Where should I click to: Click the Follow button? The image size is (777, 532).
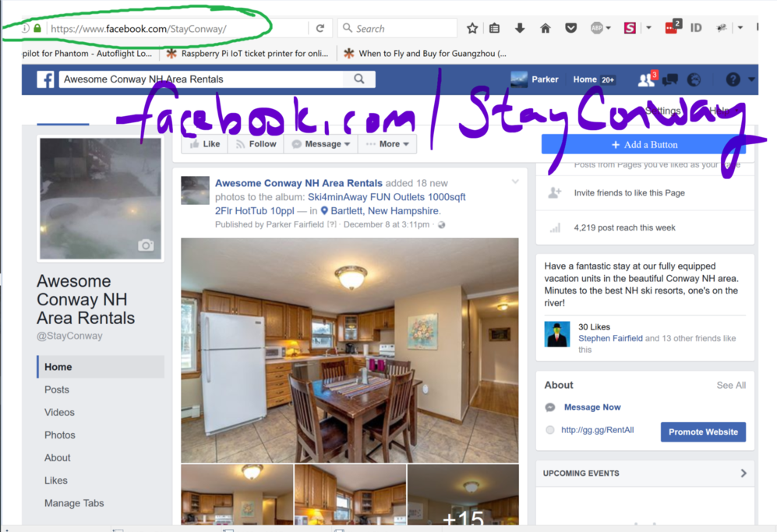click(256, 144)
